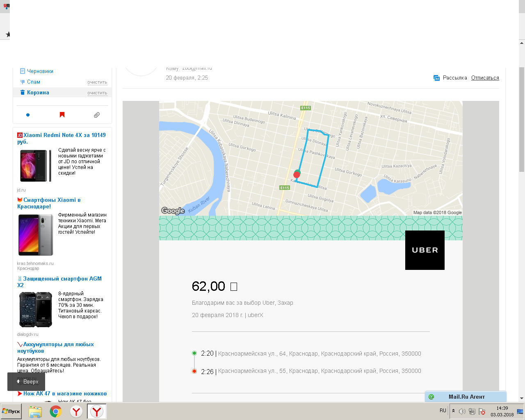Open the first Yandex Browser taskbar icon
The image size is (525, 420).
pyautogui.click(x=76, y=411)
